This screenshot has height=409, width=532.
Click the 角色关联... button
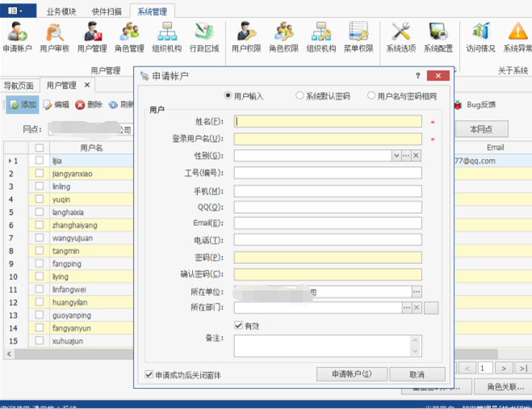505,386
